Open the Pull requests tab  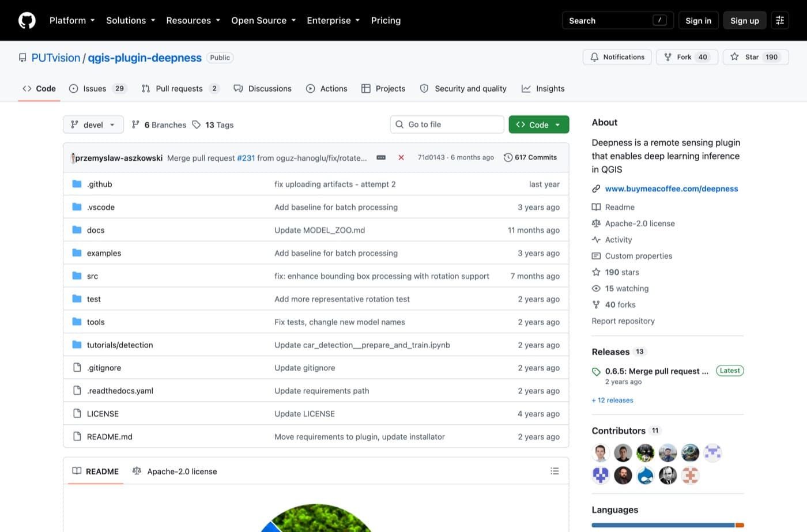click(x=180, y=89)
